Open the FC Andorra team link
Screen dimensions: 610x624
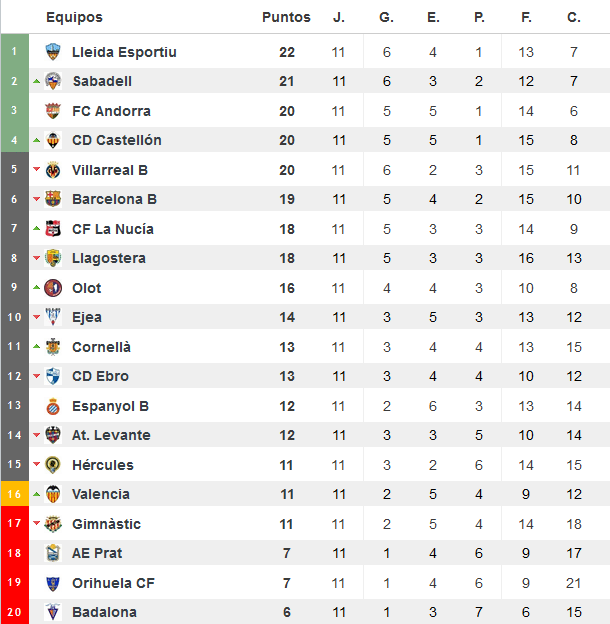click(111, 111)
